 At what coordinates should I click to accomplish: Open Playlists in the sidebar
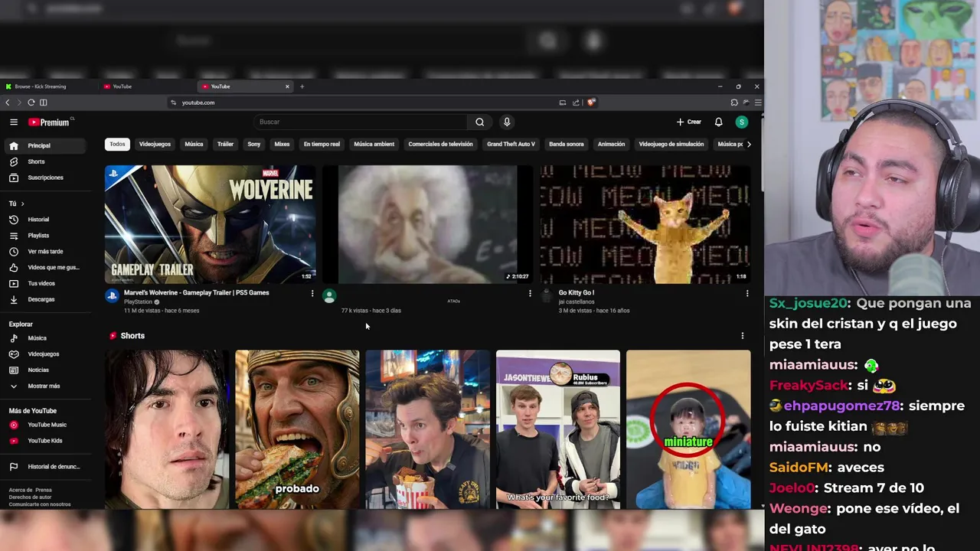point(46,236)
